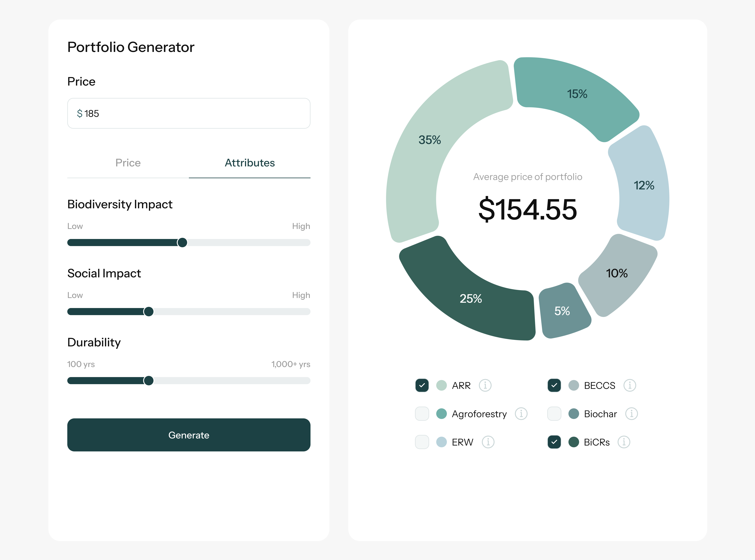Click the ERW info icon
The height and width of the screenshot is (560, 755).
pos(488,442)
